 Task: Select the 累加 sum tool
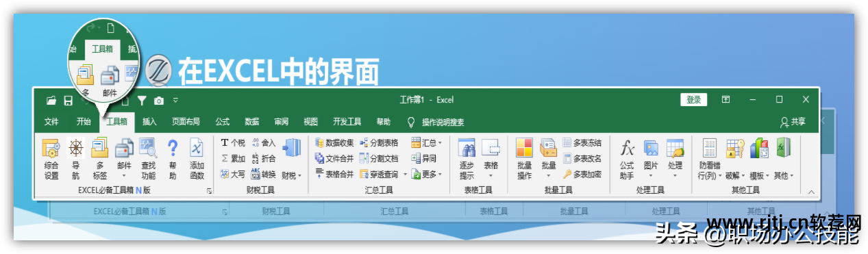tap(233, 158)
